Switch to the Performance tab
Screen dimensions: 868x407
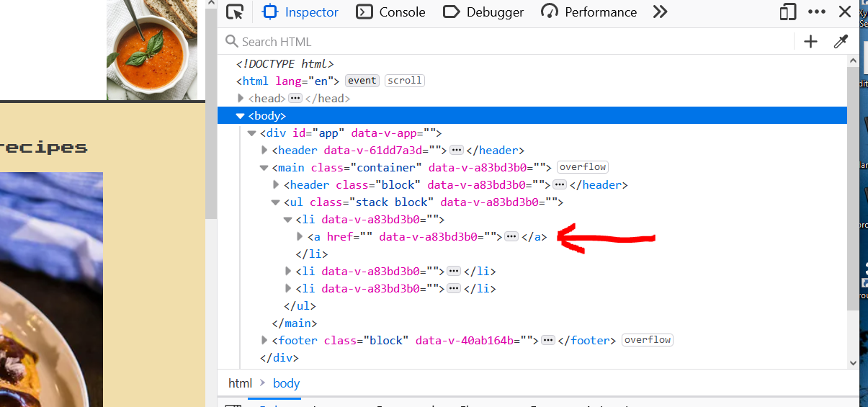[589, 12]
